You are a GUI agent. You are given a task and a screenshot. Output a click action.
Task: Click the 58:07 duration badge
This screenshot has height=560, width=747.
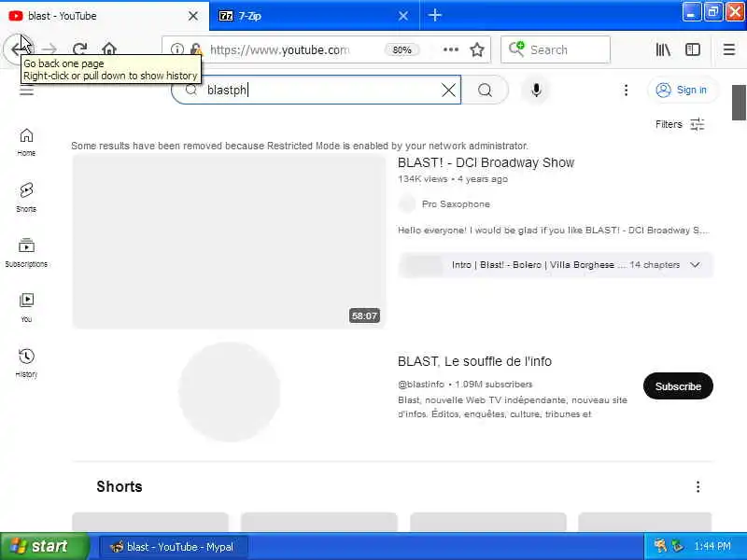[364, 315]
